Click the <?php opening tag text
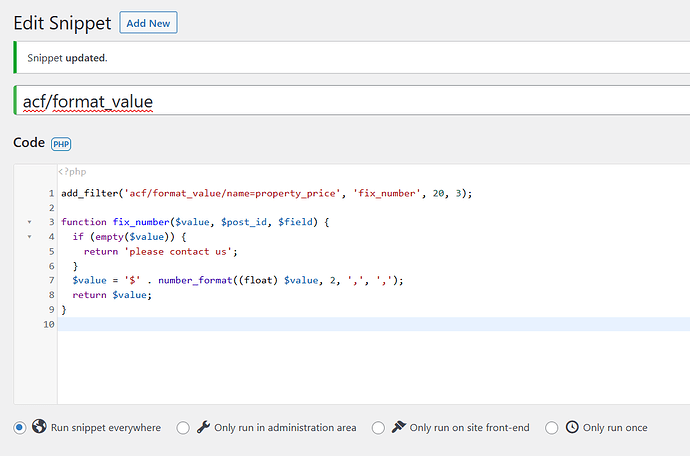This screenshot has height=456, width=690. (x=72, y=172)
